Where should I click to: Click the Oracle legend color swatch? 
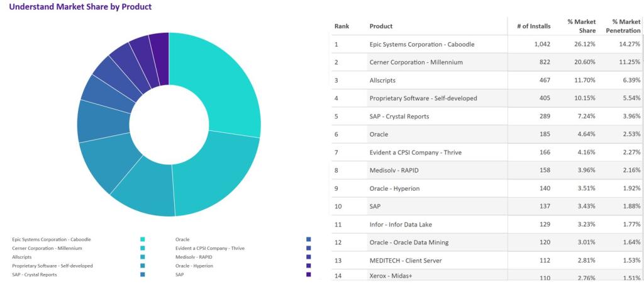pyautogui.click(x=308, y=239)
